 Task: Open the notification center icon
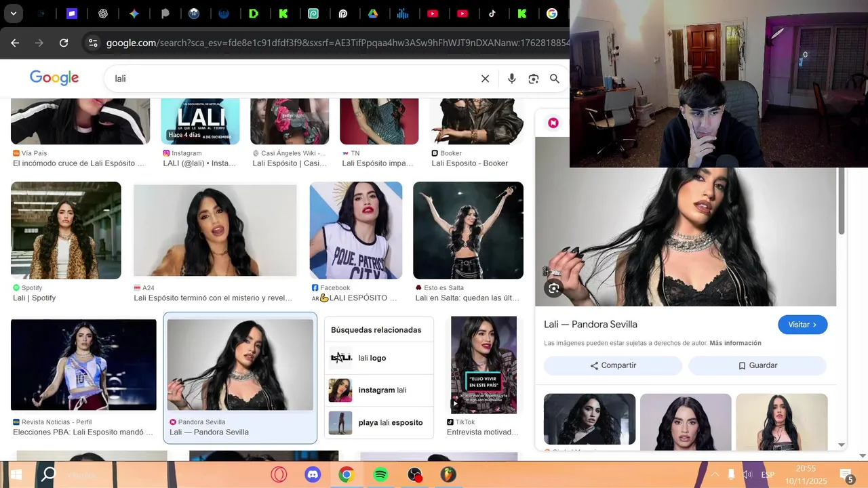(846, 475)
